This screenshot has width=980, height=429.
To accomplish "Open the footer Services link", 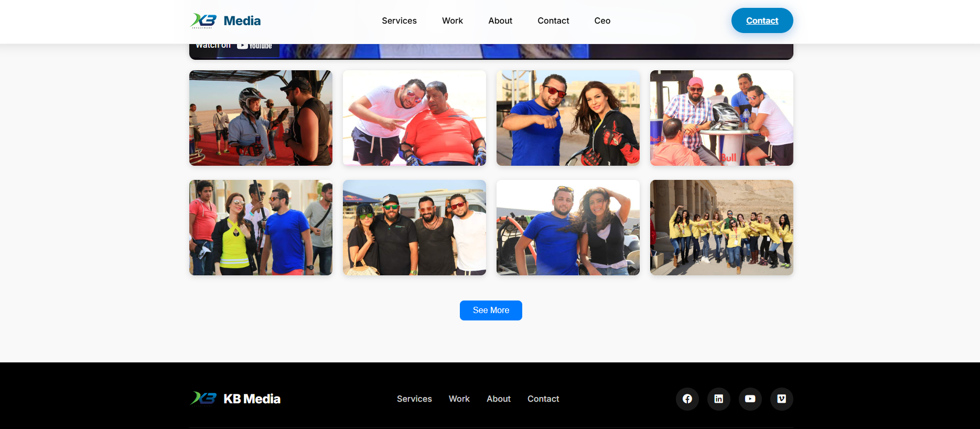I will (414, 399).
